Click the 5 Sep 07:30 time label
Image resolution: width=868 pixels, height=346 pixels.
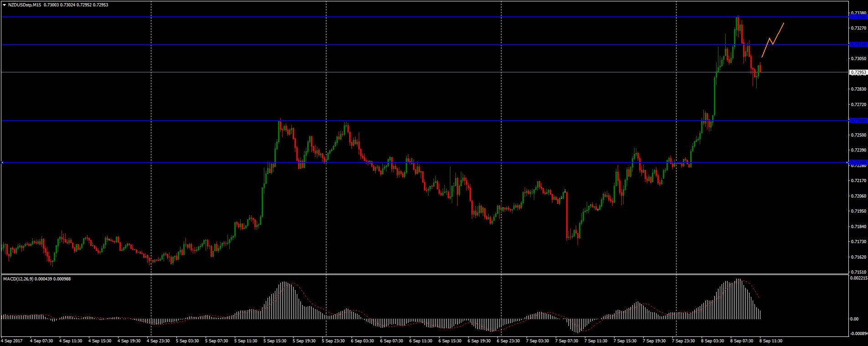coord(217,341)
